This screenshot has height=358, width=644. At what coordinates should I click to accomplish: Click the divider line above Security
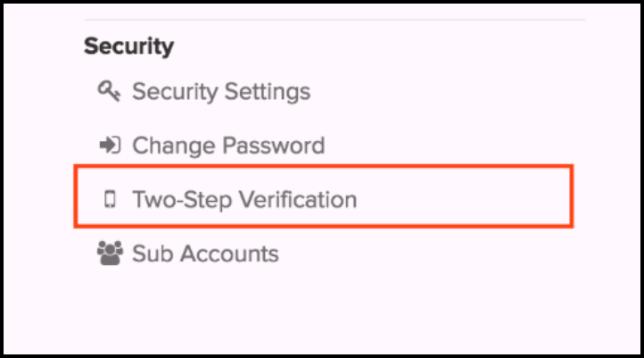click(x=334, y=20)
